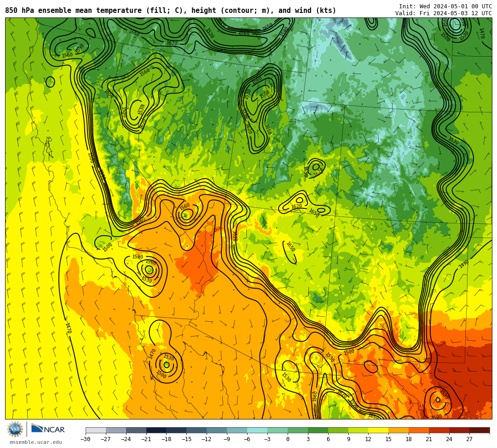
Task: Click the 24 colorbar tick label
Action: [449, 439]
